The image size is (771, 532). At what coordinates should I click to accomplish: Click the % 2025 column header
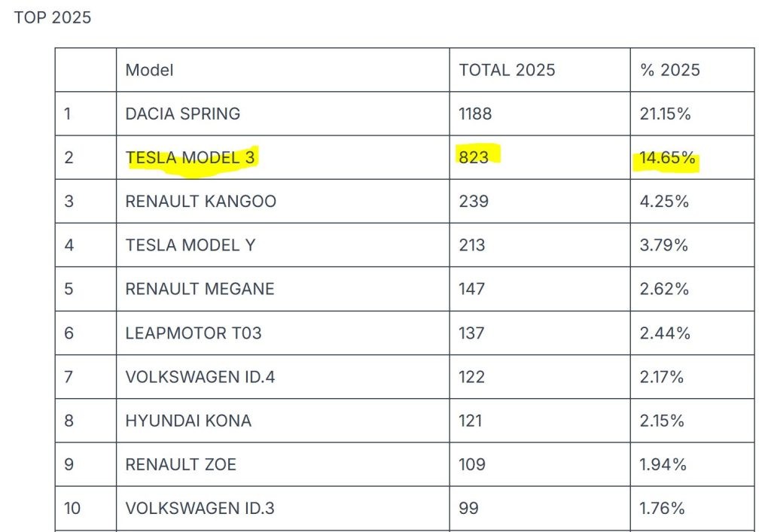click(x=669, y=70)
